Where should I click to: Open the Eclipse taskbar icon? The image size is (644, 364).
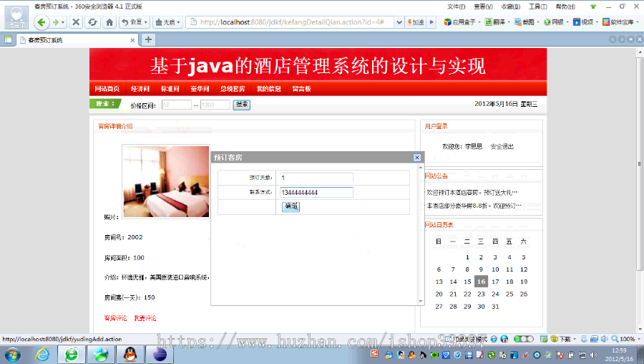pyautogui.click(x=160, y=355)
